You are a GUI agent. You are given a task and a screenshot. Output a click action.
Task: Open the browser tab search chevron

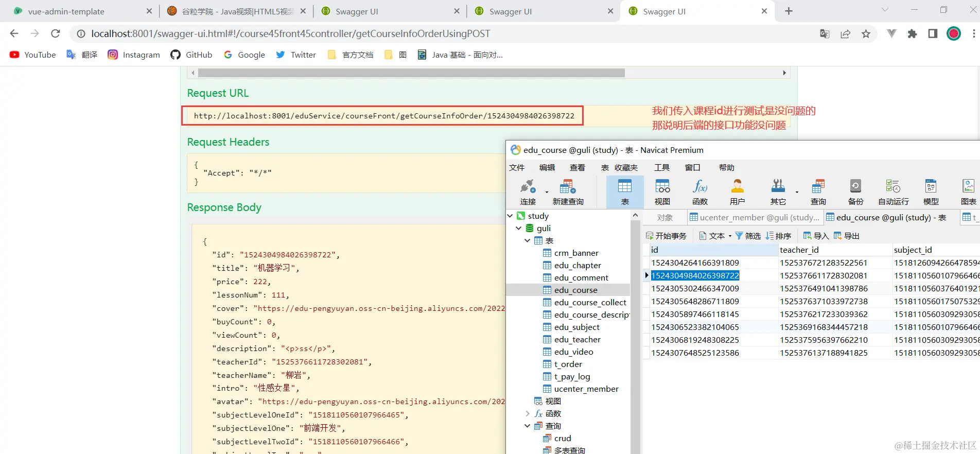click(885, 10)
